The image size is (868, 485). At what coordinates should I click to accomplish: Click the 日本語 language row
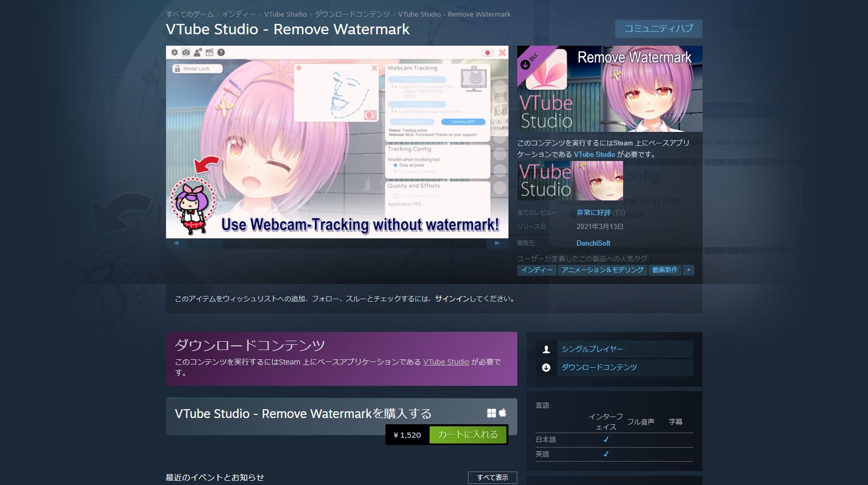[614, 440]
